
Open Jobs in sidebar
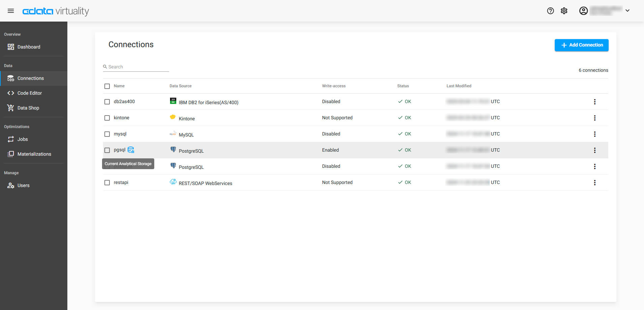34,139
